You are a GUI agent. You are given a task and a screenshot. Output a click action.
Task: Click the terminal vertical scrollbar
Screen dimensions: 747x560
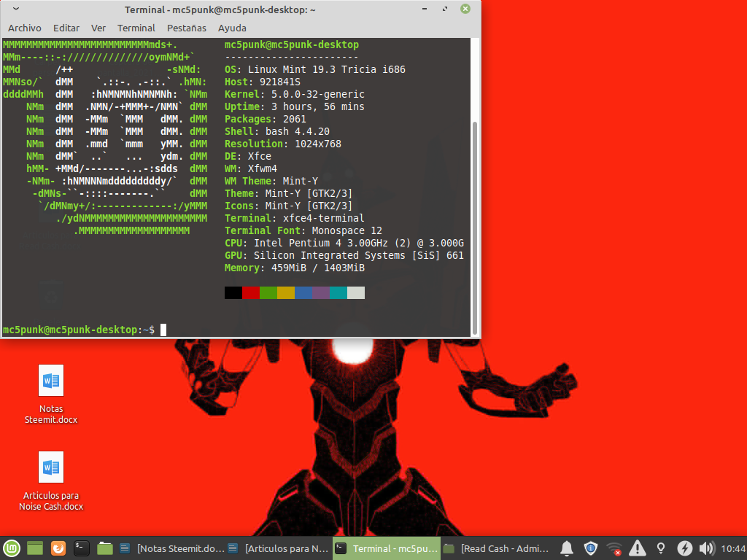[x=474, y=227]
